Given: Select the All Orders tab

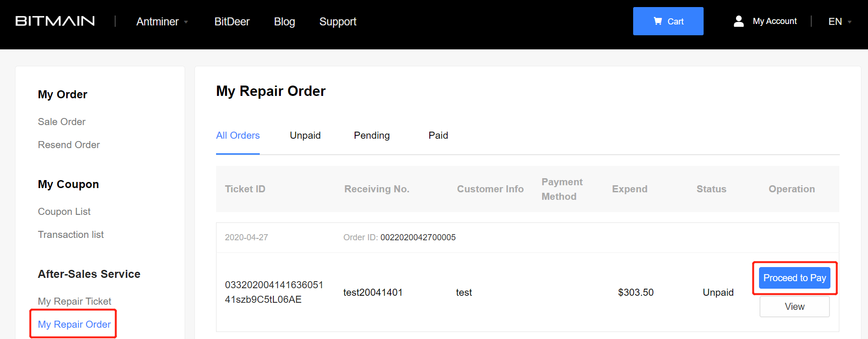Looking at the screenshot, I should tap(238, 135).
